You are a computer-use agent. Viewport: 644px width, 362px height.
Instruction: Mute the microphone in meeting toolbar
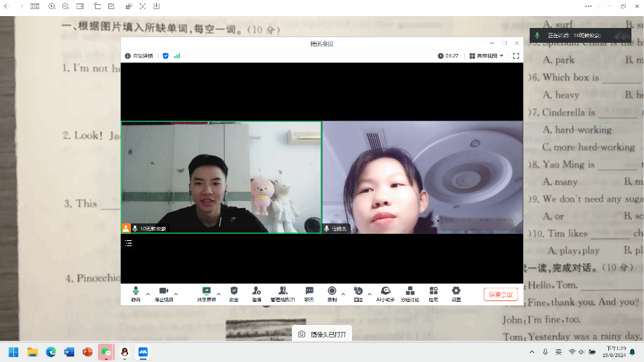[136, 293]
